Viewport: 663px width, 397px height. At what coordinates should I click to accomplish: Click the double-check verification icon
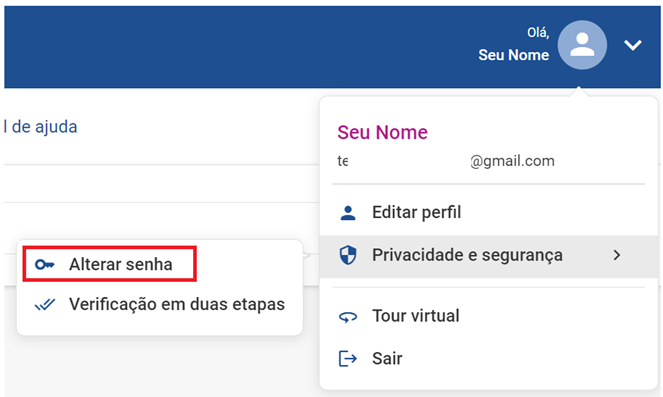coord(44,304)
